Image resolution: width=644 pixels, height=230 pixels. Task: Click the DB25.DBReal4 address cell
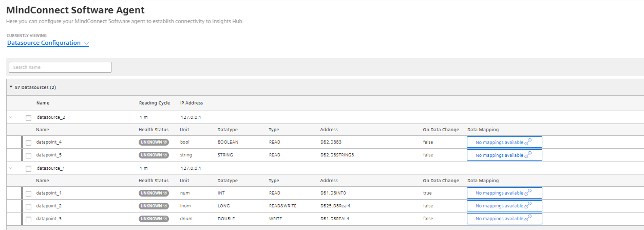click(x=335, y=206)
